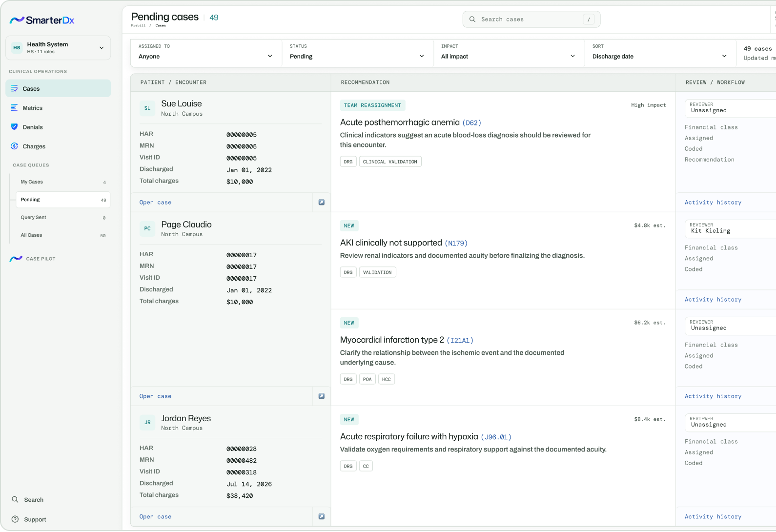Click the Team Reassignment tag
Screen dimensions: 776x532
[x=372, y=105]
